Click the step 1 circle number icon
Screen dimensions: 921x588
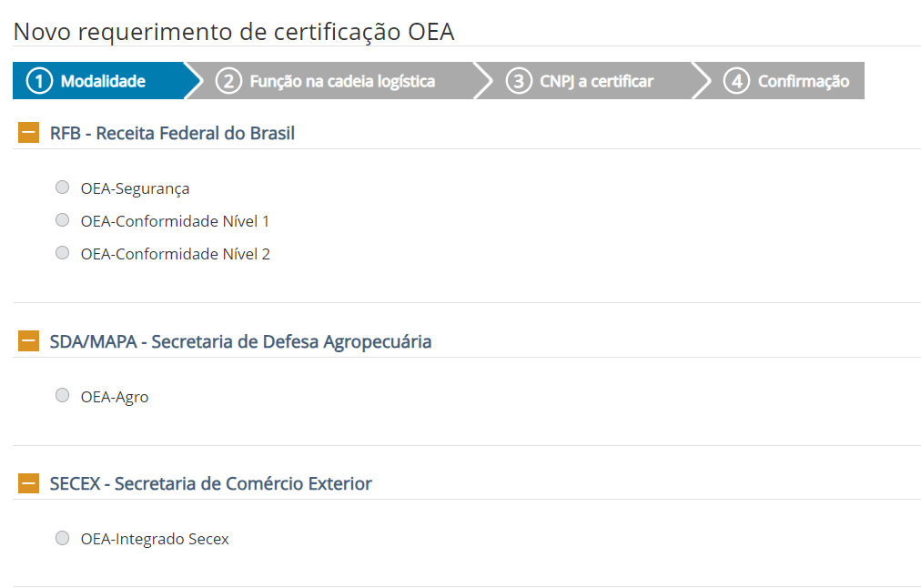pos(39,81)
